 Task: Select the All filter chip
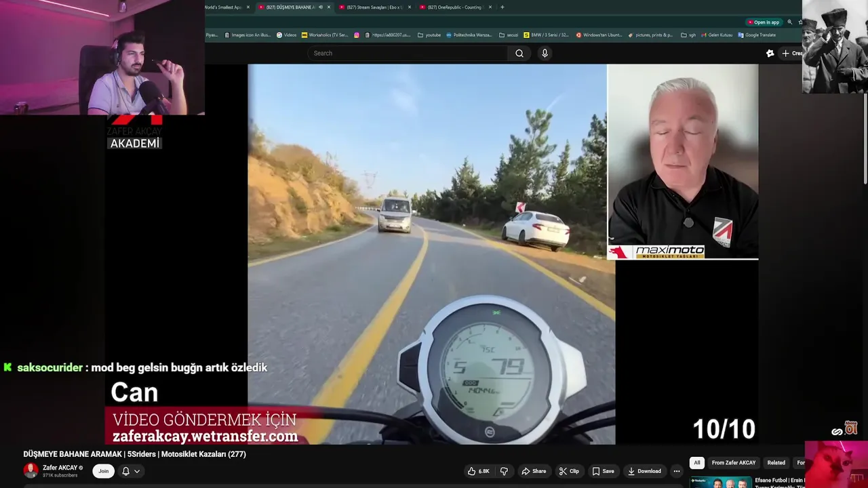point(697,463)
